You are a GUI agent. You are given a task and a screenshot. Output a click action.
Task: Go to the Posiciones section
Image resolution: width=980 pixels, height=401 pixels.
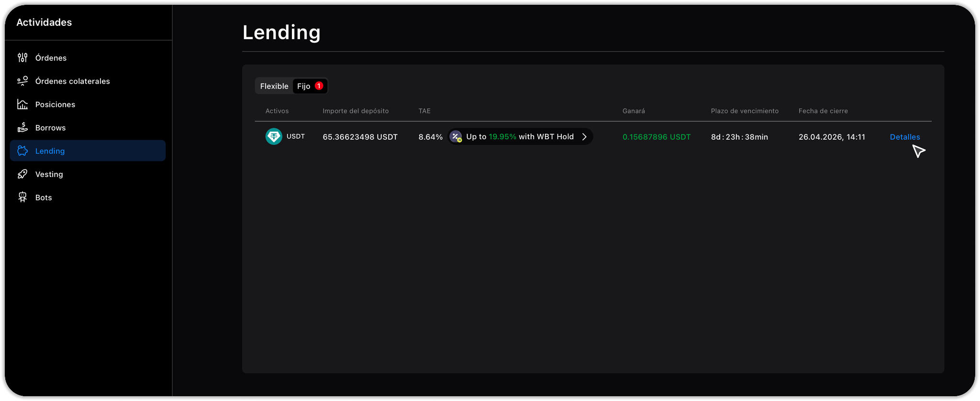click(x=55, y=104)
